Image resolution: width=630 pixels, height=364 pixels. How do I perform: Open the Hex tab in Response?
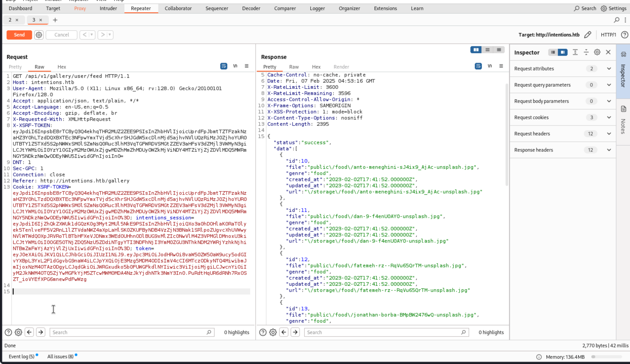[316, 67]
